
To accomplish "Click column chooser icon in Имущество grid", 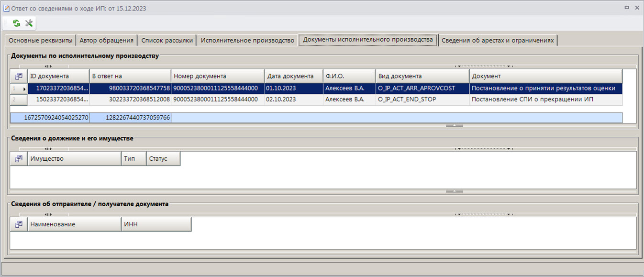I will pyautogui.click(x=19, y=159).
